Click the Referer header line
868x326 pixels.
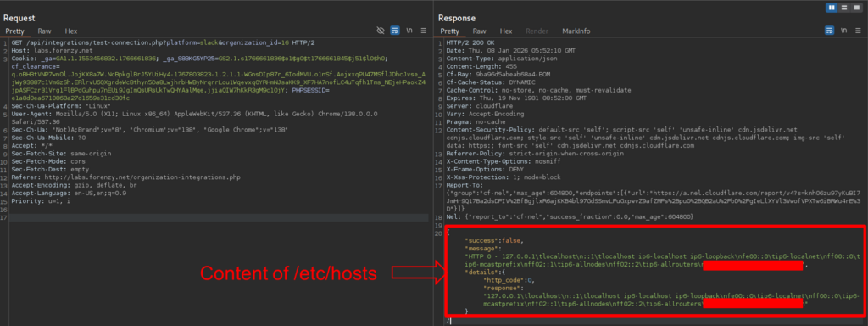[x=127, y=177]
